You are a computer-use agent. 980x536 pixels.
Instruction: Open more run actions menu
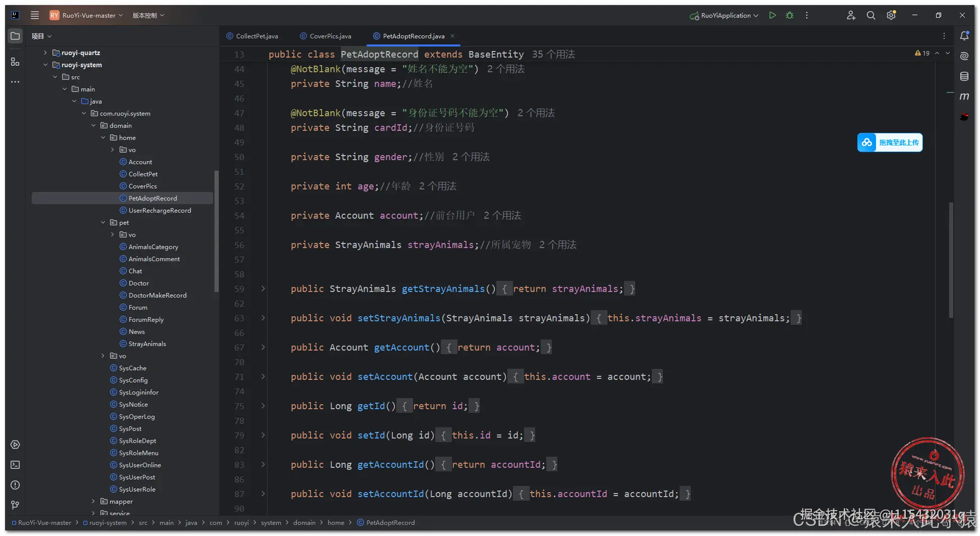(807, 15)
